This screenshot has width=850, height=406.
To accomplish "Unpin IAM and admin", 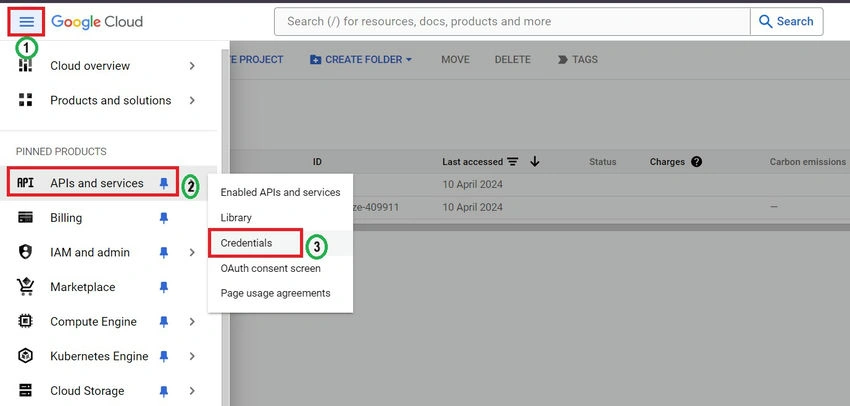I will 164,253.
